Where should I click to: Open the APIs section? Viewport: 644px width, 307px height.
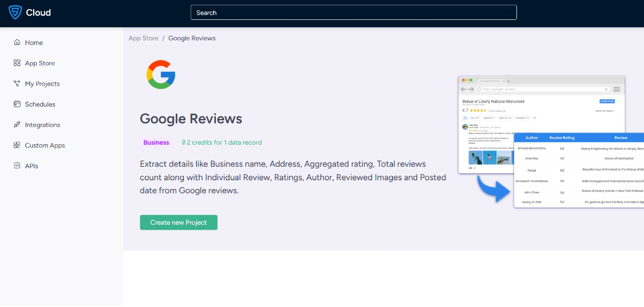pos(31,166)
